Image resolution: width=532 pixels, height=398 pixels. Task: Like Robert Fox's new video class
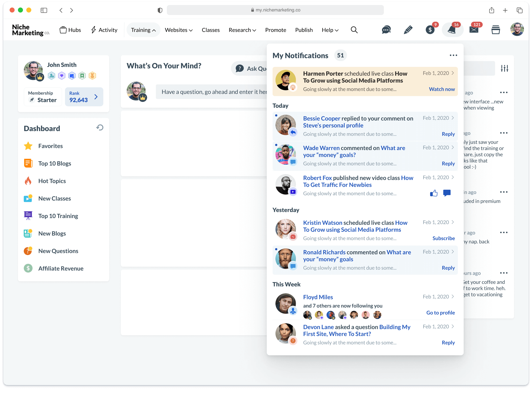(434, 193)
